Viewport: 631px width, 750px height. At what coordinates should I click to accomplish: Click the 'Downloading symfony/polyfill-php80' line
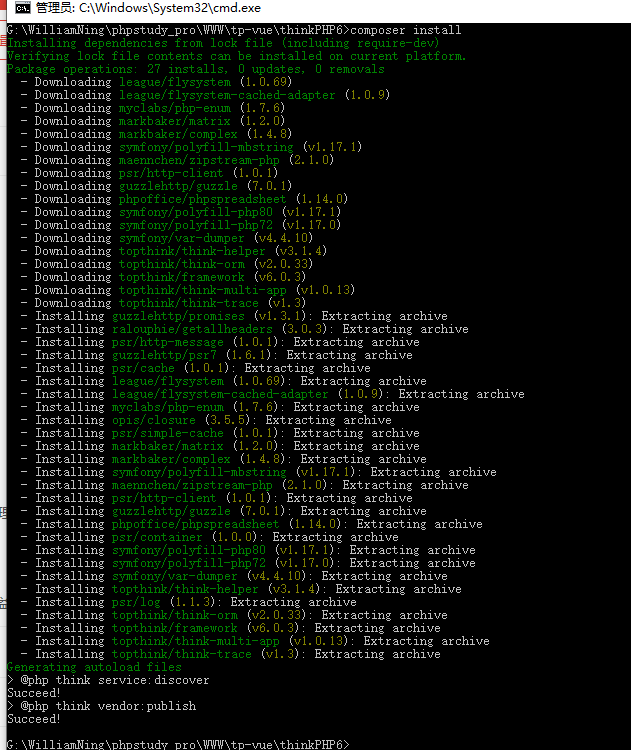coord(180,211)
